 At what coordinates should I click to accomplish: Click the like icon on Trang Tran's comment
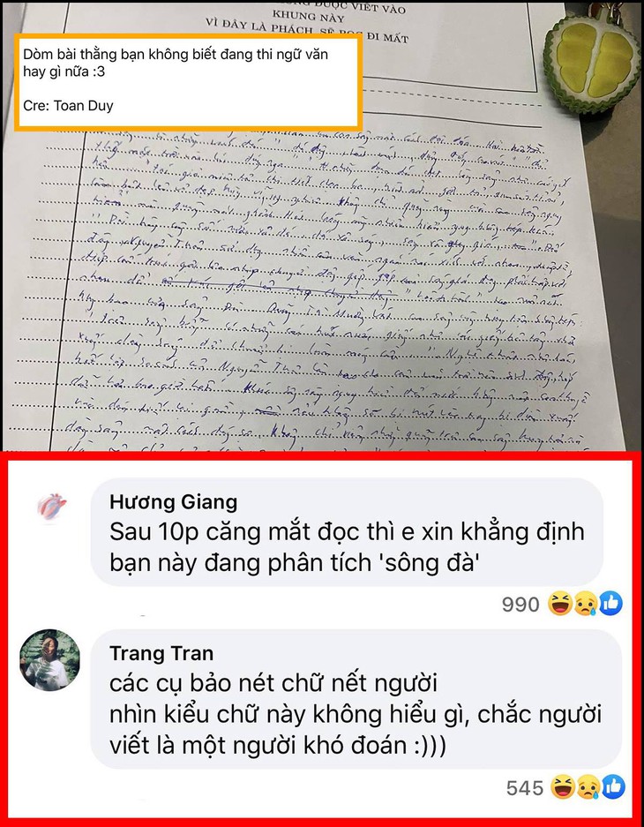coord(613,787)
